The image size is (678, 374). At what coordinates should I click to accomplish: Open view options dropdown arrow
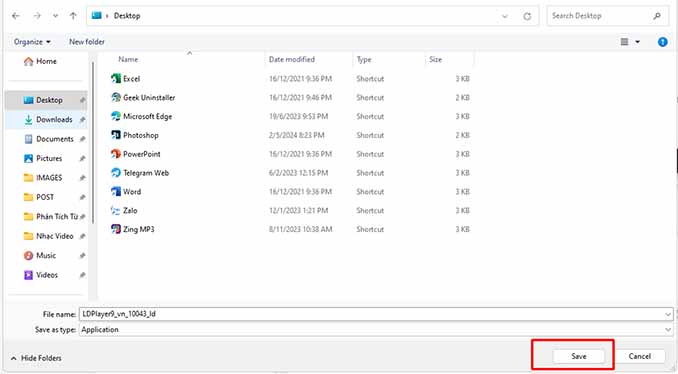pyautogui.click(x=637, y=42)
